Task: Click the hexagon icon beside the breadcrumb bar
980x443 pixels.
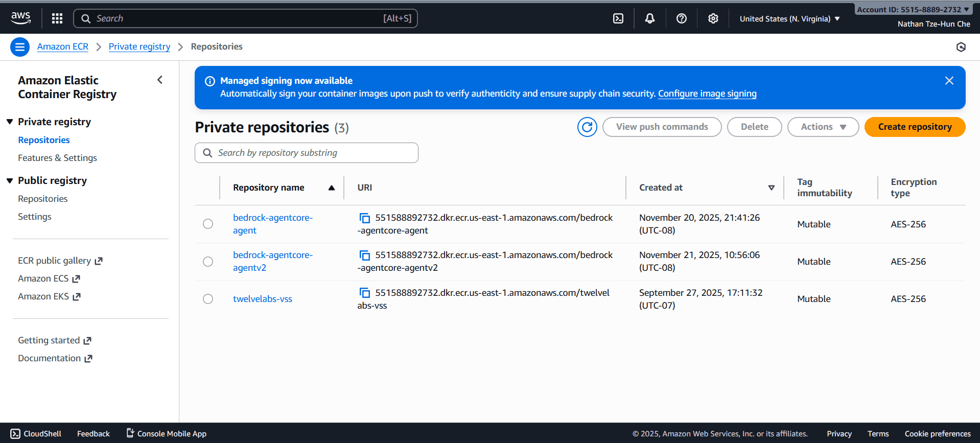Action: [961, 47]
